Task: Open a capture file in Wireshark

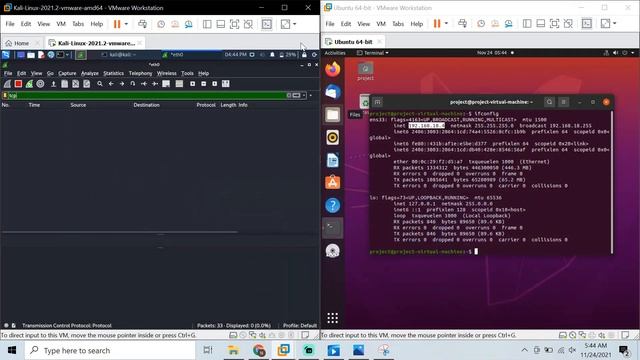Action: coord(53,84)
